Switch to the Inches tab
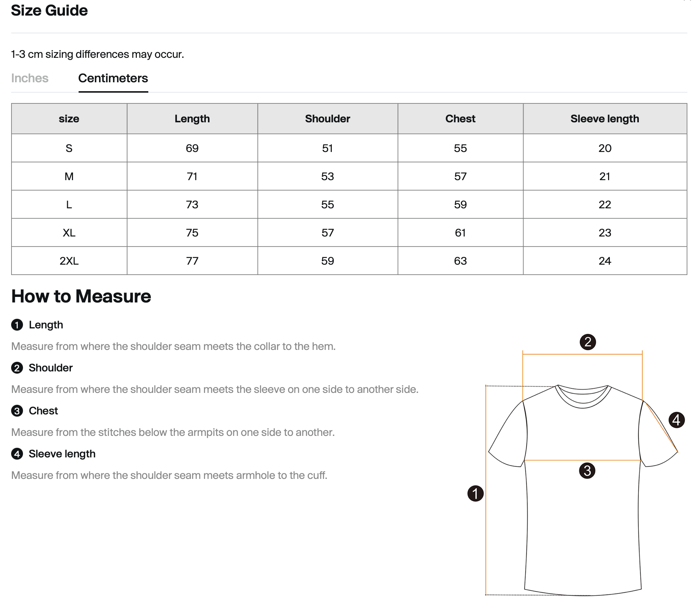 30,78
